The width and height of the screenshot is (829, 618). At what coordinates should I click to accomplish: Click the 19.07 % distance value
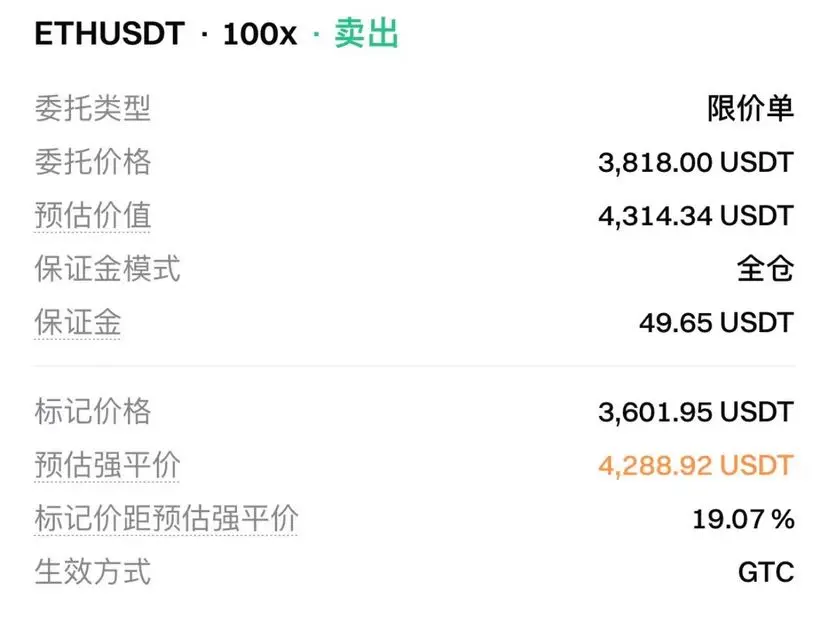[743, 519]
